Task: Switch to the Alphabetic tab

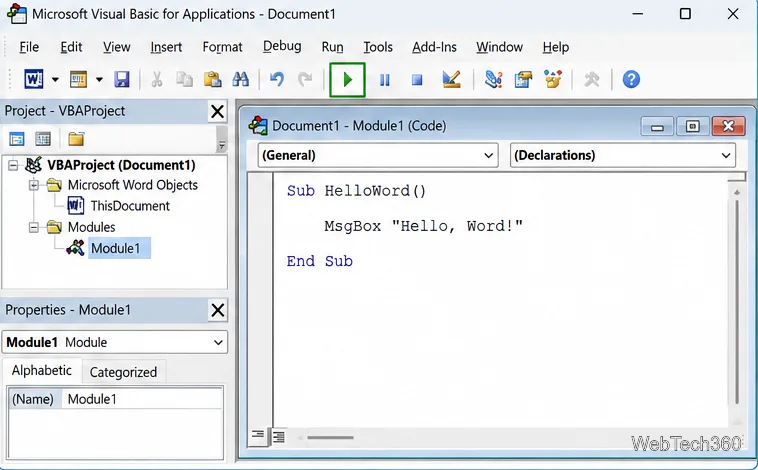Action: pyautogui.click(x=42, y=371)
